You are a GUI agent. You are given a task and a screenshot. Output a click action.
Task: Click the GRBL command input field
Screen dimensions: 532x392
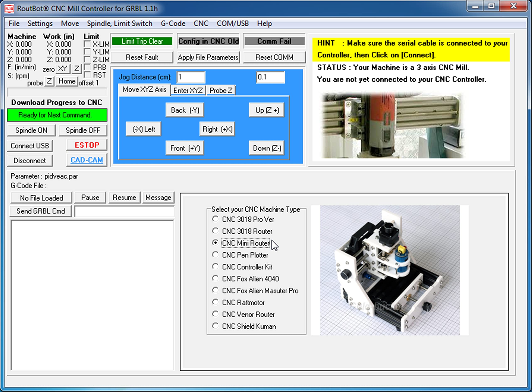click(x=124, y=211)
